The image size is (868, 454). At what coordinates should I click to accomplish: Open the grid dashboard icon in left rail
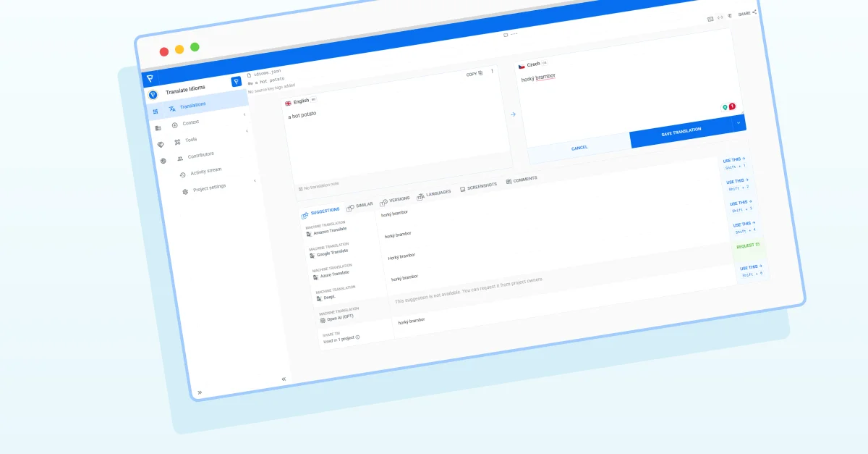[155, 112]
